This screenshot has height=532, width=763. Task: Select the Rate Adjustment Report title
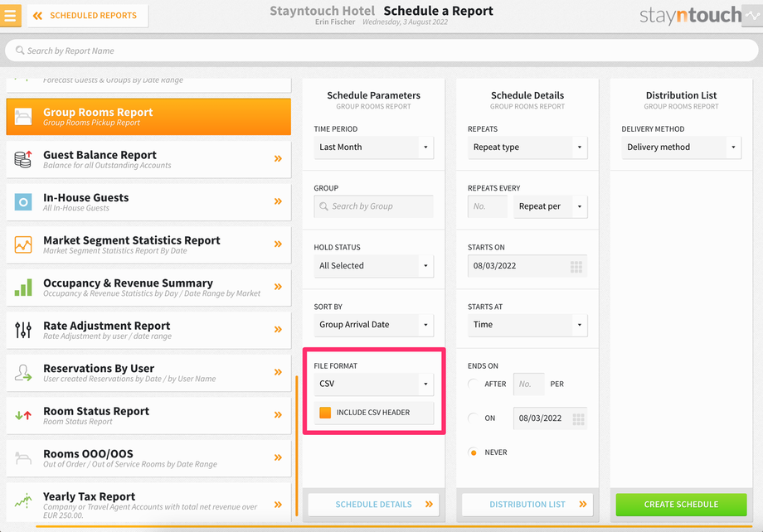click(106, 326)
